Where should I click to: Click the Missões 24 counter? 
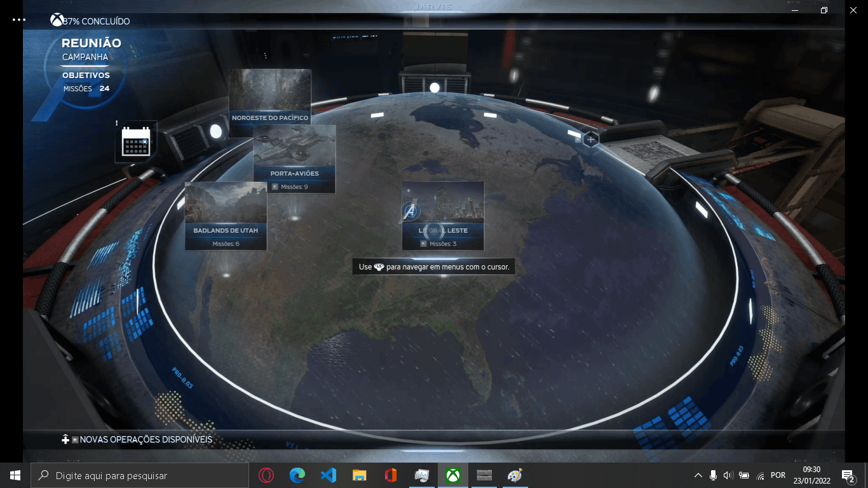tap(86, 89)
